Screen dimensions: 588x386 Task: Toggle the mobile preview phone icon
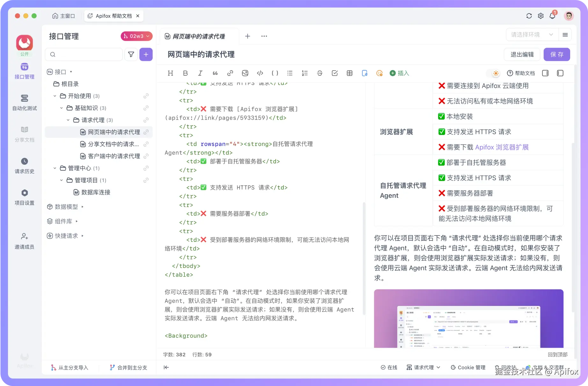(365, 73)
